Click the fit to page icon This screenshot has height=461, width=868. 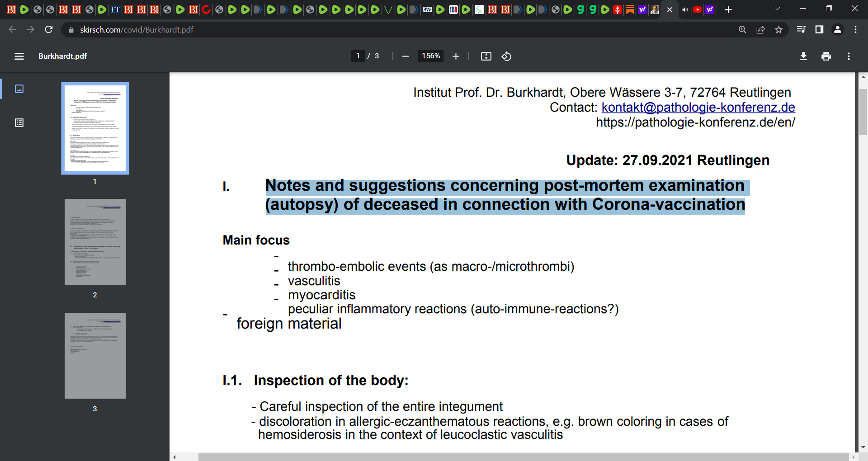tap(486, 56)
